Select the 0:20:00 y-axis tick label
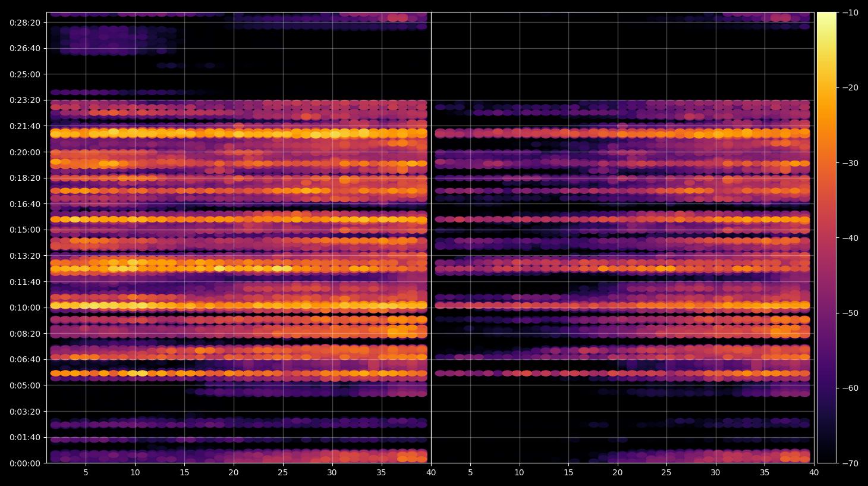The image size is (868, 486). [25, 152]
